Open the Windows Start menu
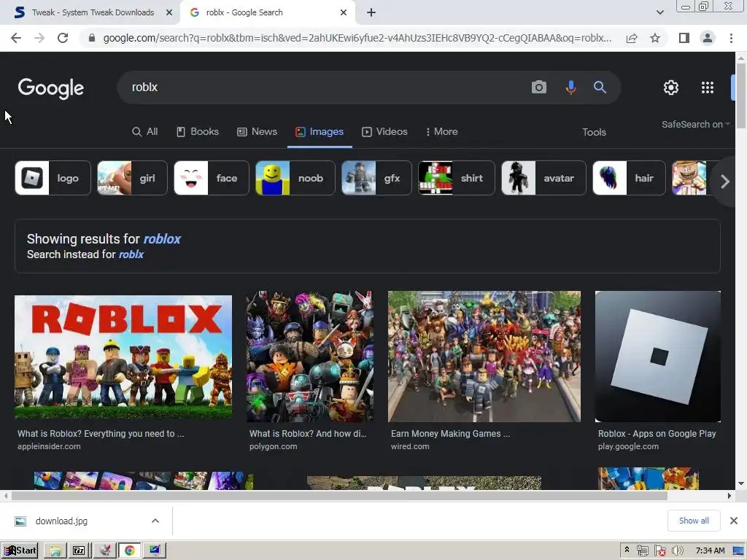747x560 pixels. pos(20,551)
